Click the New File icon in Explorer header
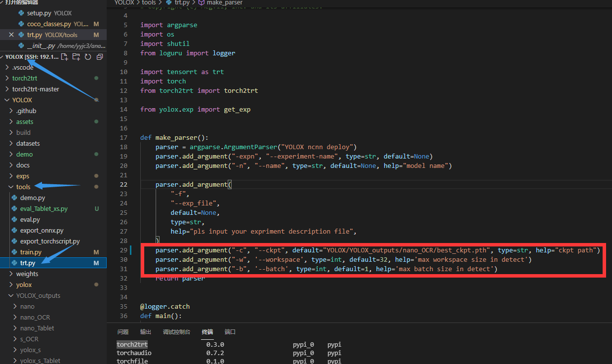The height and width of the screenshot is (364, 612). (64, 56)
